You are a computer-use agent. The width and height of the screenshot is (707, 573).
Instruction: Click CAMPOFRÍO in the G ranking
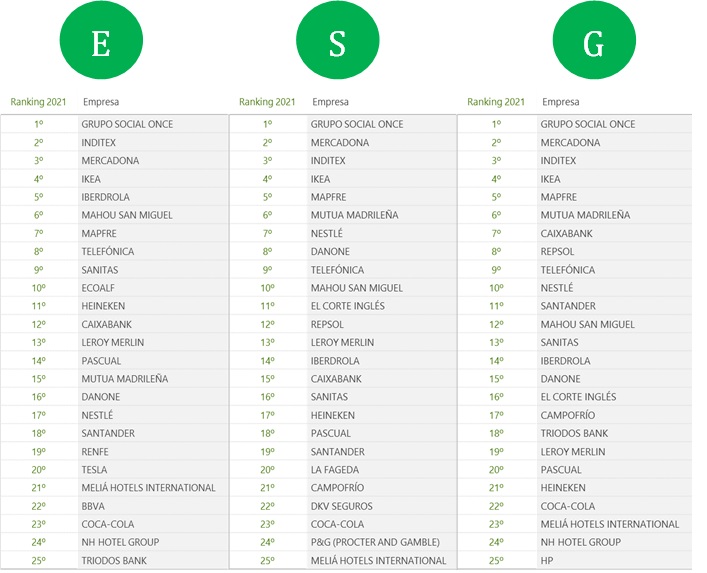[568, 415]
